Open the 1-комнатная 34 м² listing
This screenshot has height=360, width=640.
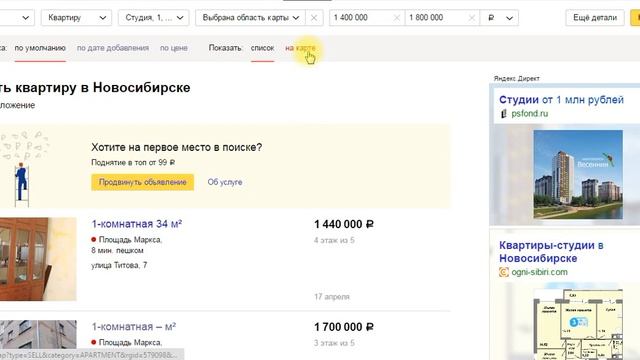[x=137, y=224]
